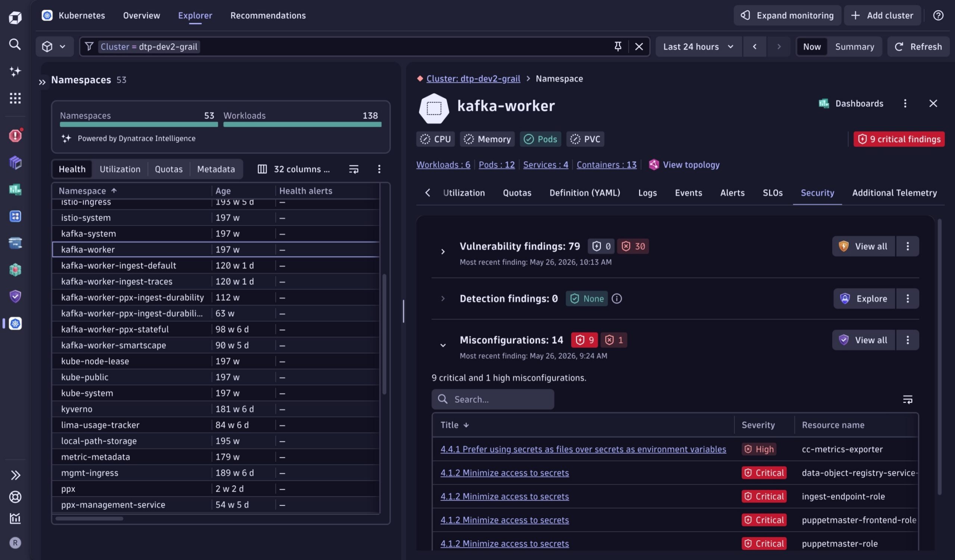
Task: Collapse the Misconfigurations section
Action: [443, 345]
